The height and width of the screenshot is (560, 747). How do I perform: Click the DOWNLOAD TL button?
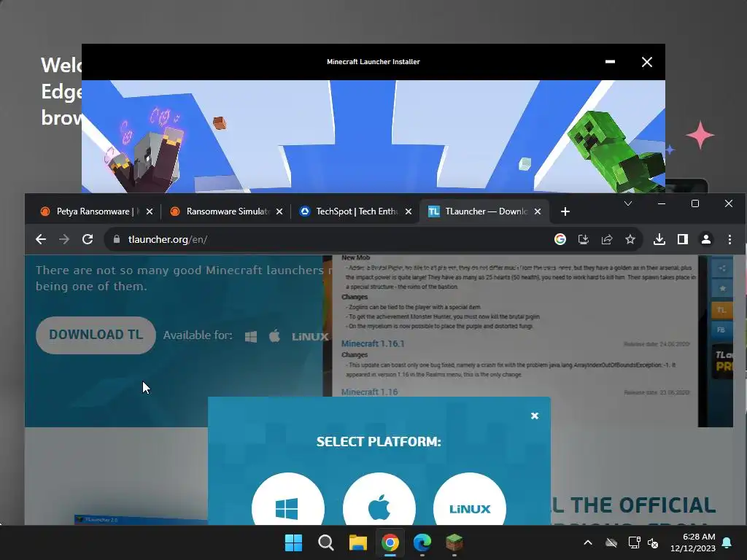point(96,335)
